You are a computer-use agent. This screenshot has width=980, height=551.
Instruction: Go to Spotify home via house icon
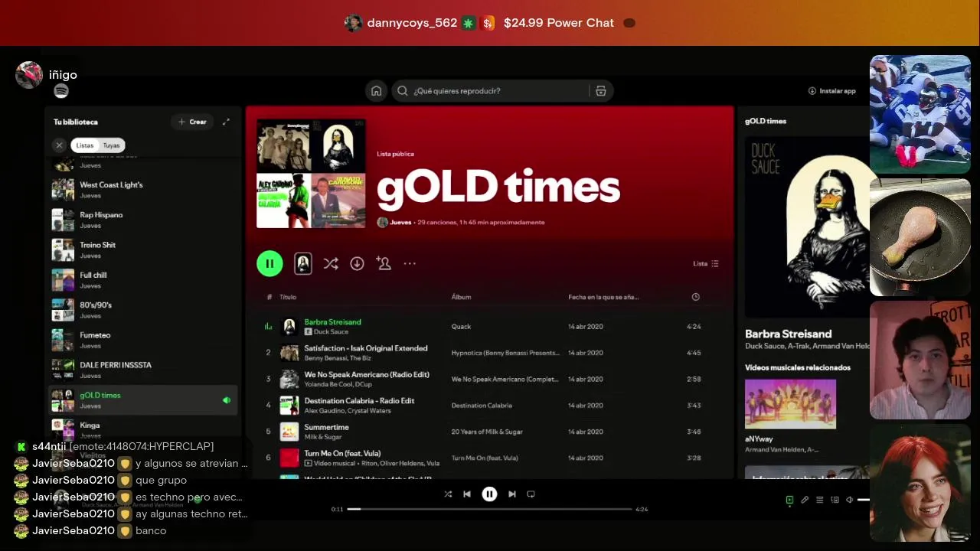(376, 91)
